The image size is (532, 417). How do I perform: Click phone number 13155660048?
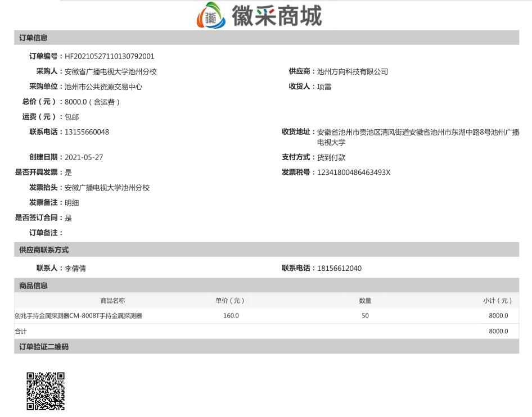[x=86, y=132]
